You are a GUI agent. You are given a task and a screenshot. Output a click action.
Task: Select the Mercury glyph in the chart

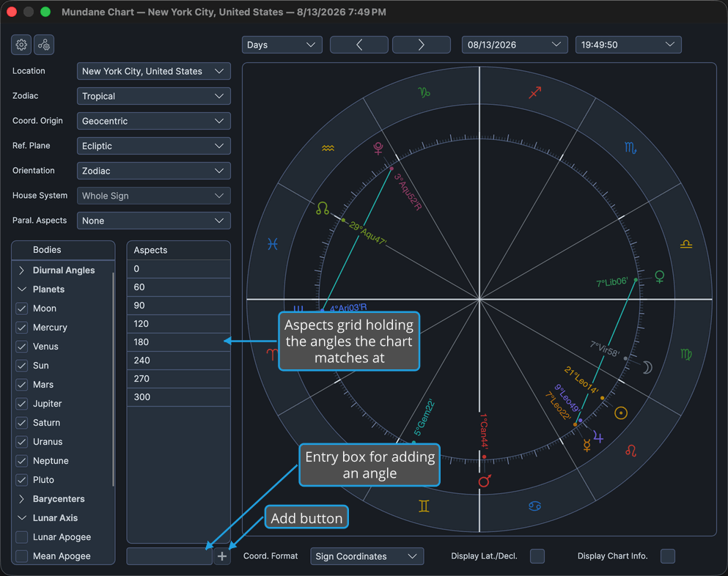coord(587,446)
